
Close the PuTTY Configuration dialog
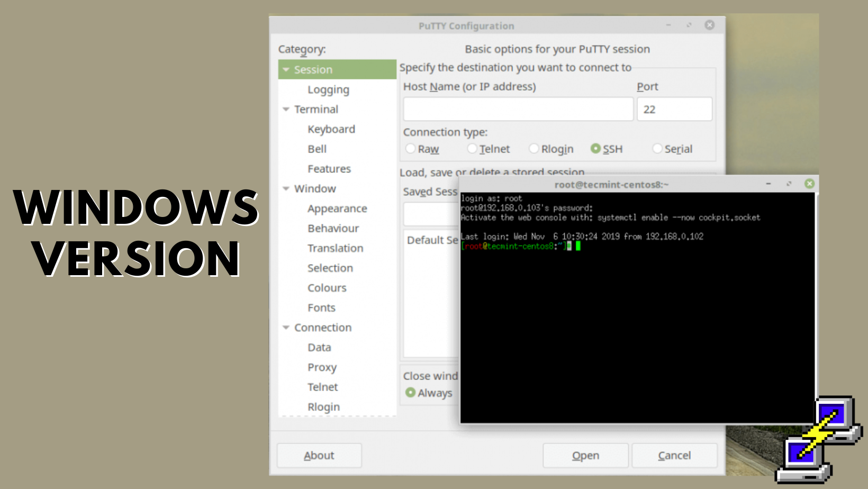point(709,25)
